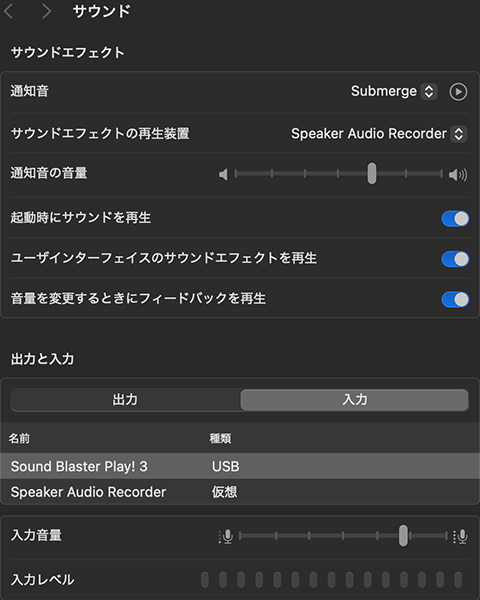Toggle 起動時にサウンドを再生 switch
480x600 pixels.
(x=455, y=219)
